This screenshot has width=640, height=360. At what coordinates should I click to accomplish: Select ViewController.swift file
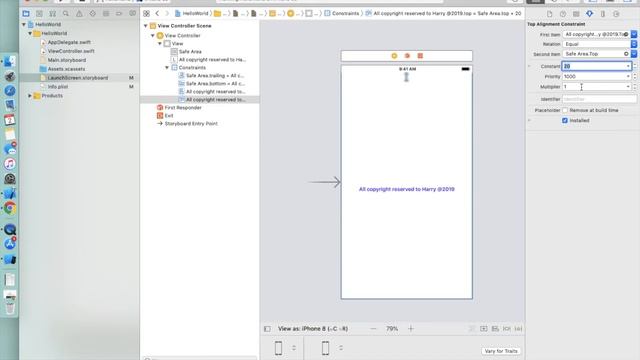(x=71, y=51)
